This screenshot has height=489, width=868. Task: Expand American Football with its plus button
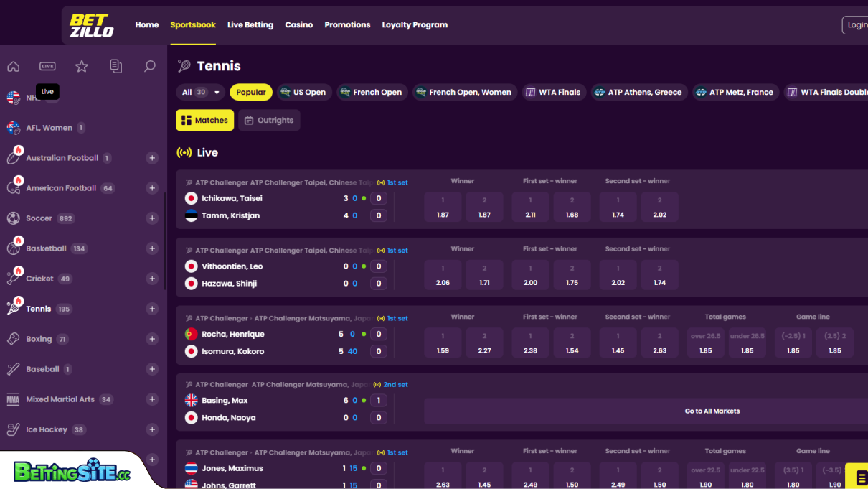tap(152, 187)
